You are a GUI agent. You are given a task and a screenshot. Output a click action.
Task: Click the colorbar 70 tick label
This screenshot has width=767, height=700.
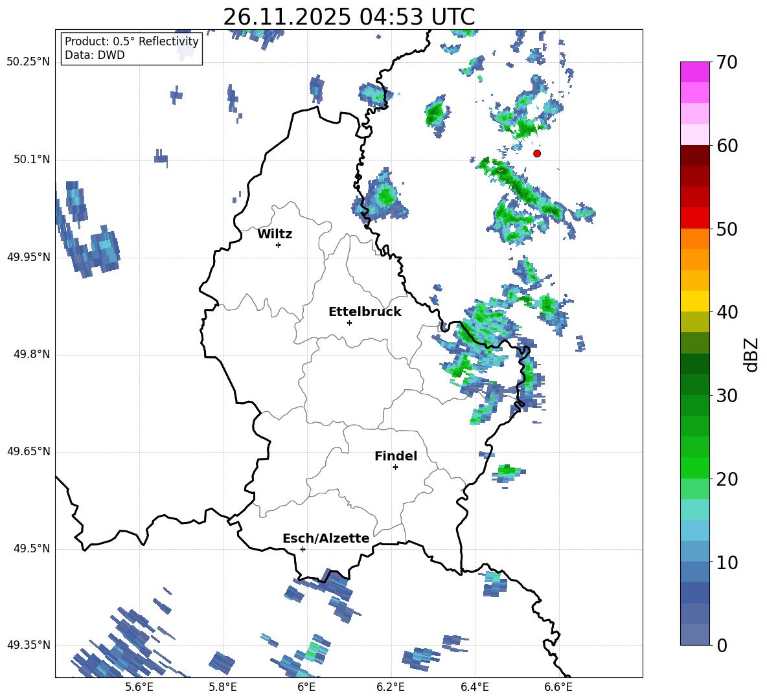pos(727,62)
